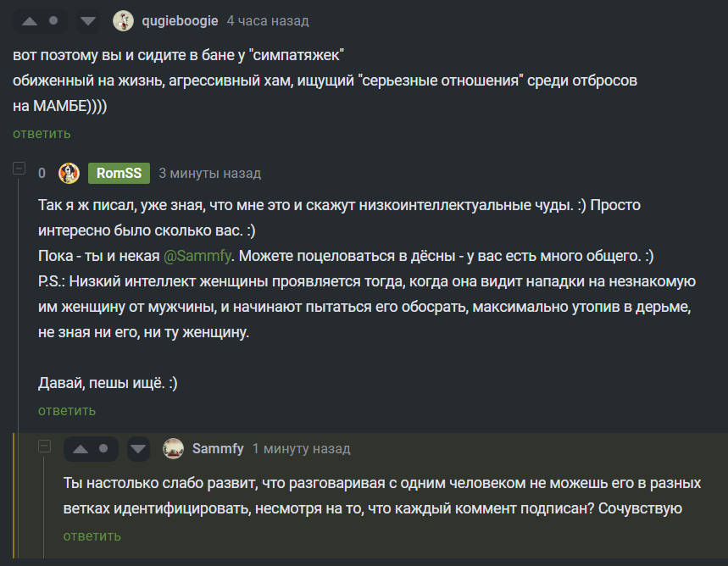728x566 pixels.
Task: Open the '3 минуты назад' timestamp on RomSS comment
Action: point(210,173)
